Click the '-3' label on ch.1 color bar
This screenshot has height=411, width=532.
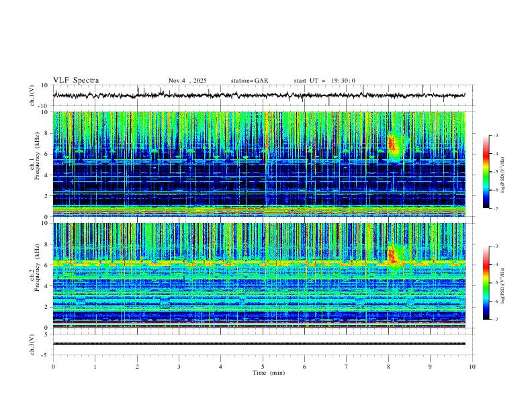coord(495,135)
